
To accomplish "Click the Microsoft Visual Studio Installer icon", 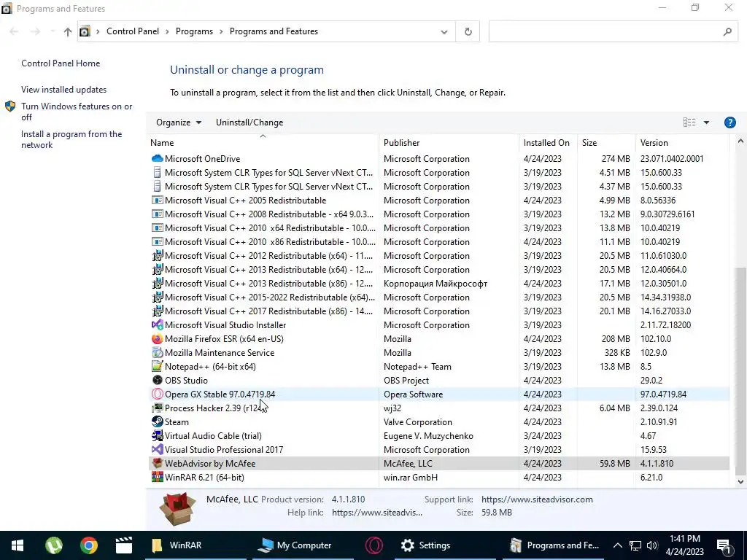I will tap(158, 325).
